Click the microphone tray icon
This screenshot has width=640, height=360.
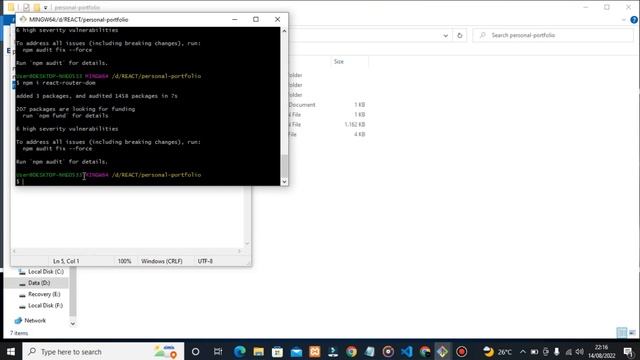[x=557, y=351]
